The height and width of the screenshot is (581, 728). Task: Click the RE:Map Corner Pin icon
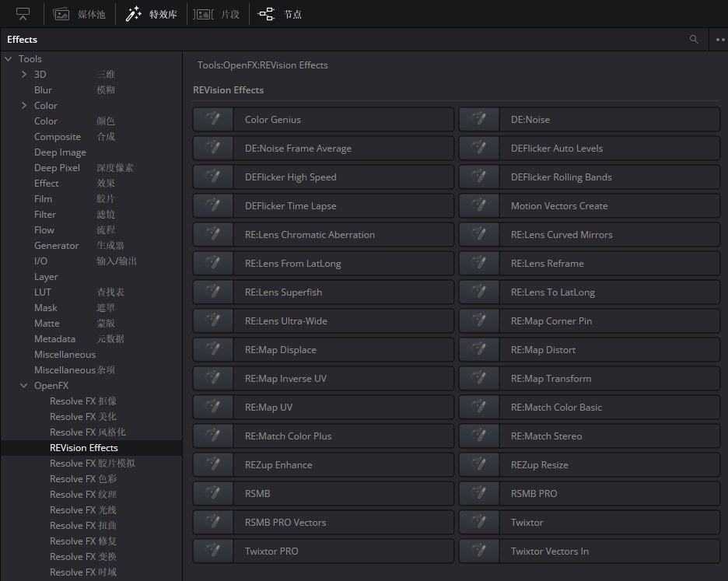(x=479, y=321)
